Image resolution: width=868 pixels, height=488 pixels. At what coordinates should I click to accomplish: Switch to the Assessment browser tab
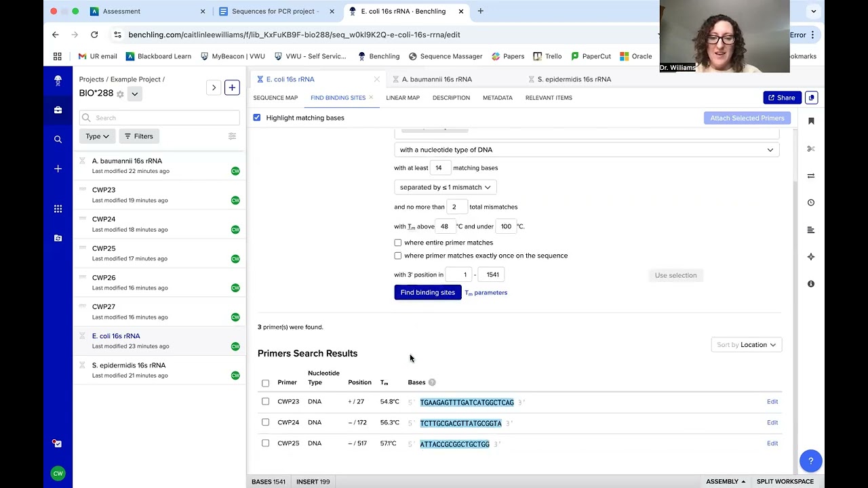point(148,11)
